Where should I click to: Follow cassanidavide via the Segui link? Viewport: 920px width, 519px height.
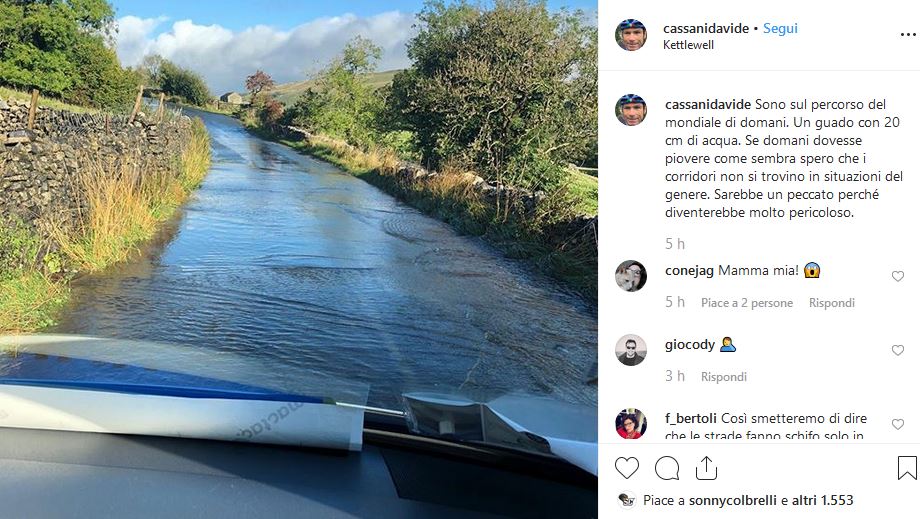pos(780,28)
